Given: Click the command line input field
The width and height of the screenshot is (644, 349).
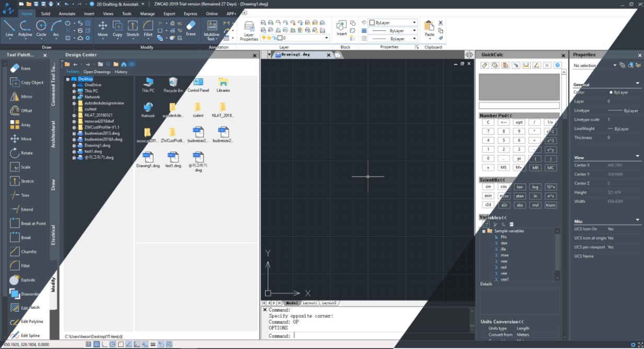Looking at the screenshot, I should click(366, 336).
